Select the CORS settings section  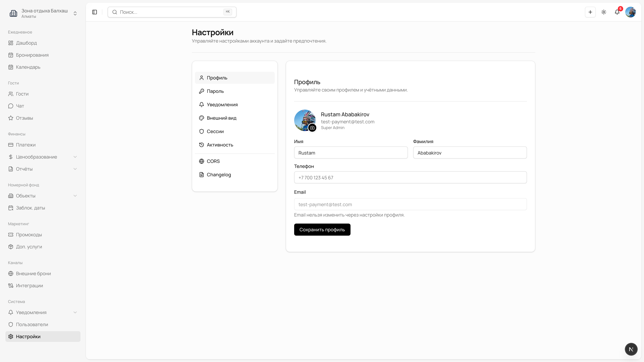click(x=213, y=161)
